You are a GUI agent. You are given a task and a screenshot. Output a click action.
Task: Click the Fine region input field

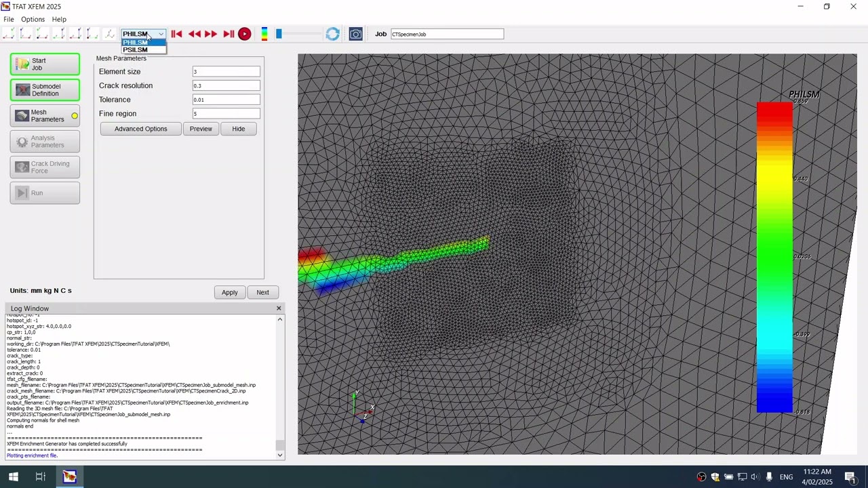226,113
